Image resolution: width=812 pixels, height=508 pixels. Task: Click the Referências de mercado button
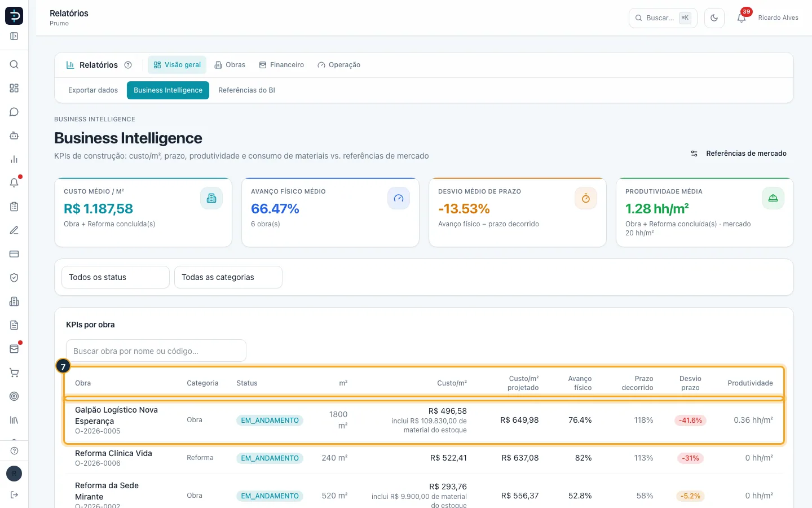[739, 154]
